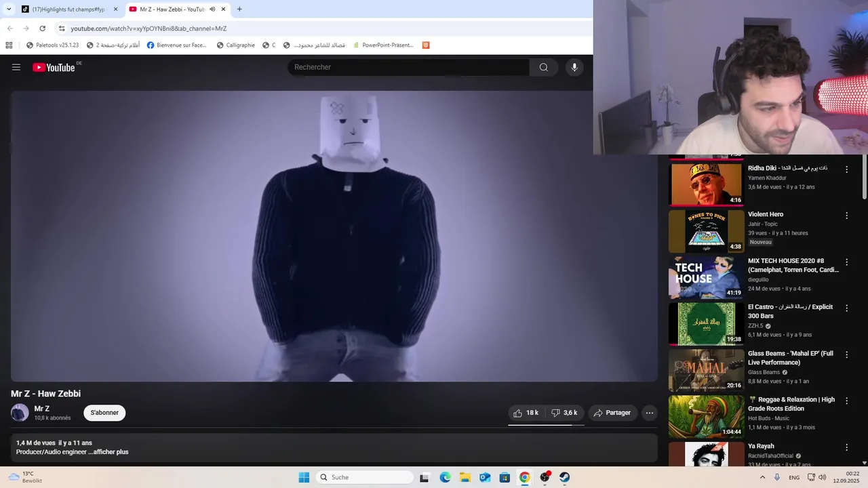
Task: Open Reggae & Relaxation video thumbnail
Action: [x=706, y=416]
